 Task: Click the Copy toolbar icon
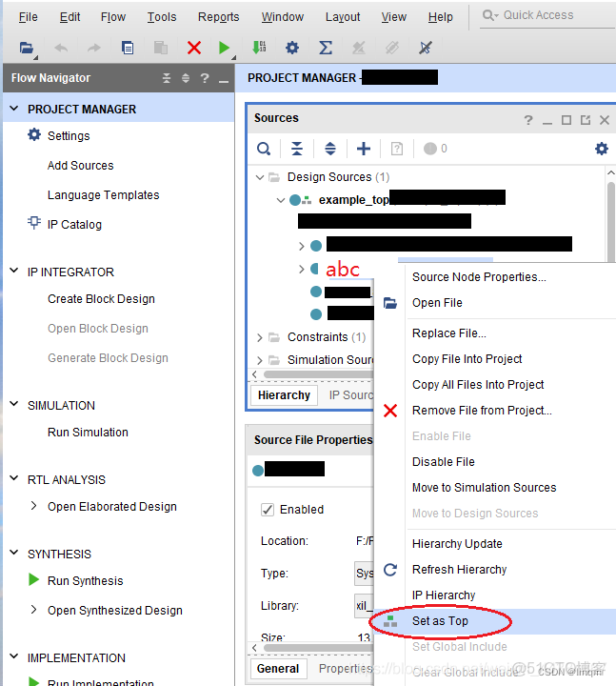click(128, 48)
